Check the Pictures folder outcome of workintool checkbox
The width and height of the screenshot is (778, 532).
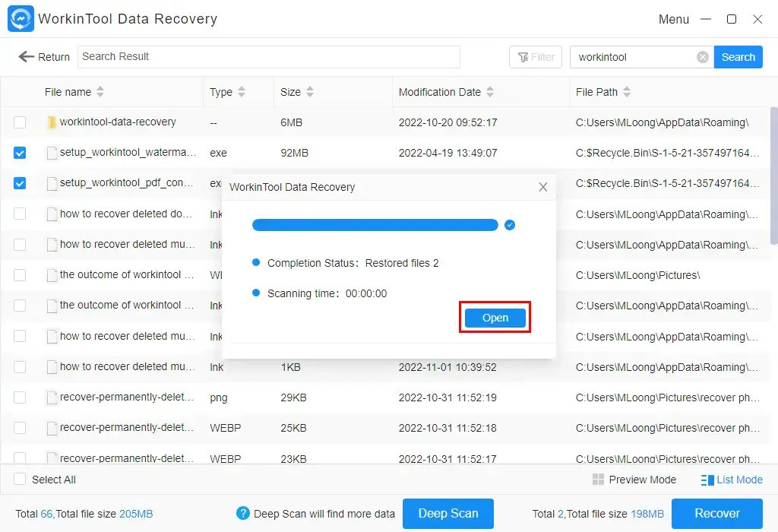[x=20, y=275]
